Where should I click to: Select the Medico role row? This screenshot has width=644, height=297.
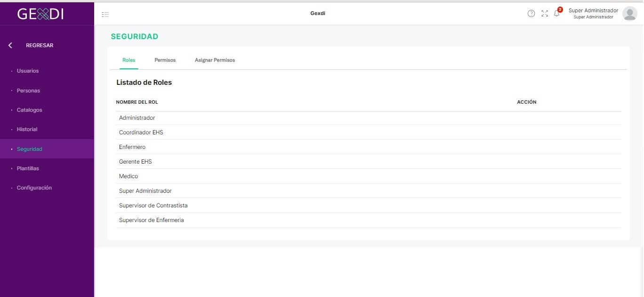point(368,176)
